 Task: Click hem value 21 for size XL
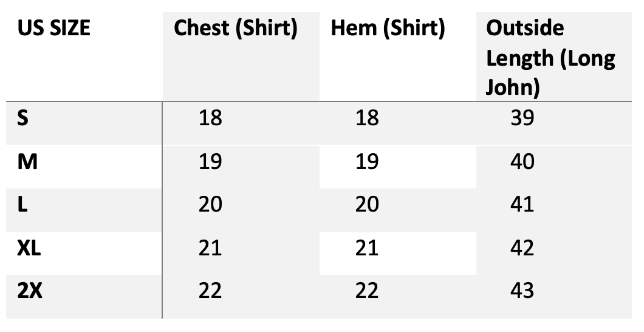click(x=367, y=247)
